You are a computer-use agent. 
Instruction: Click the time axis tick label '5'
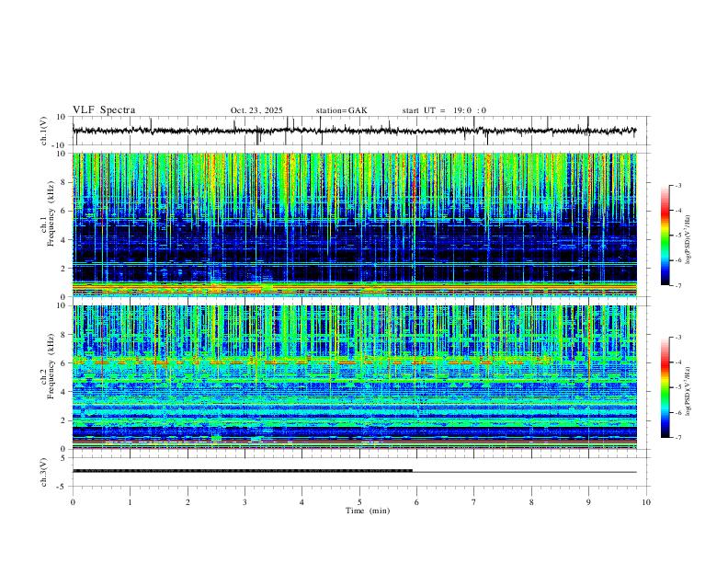[x=359, y=502]
